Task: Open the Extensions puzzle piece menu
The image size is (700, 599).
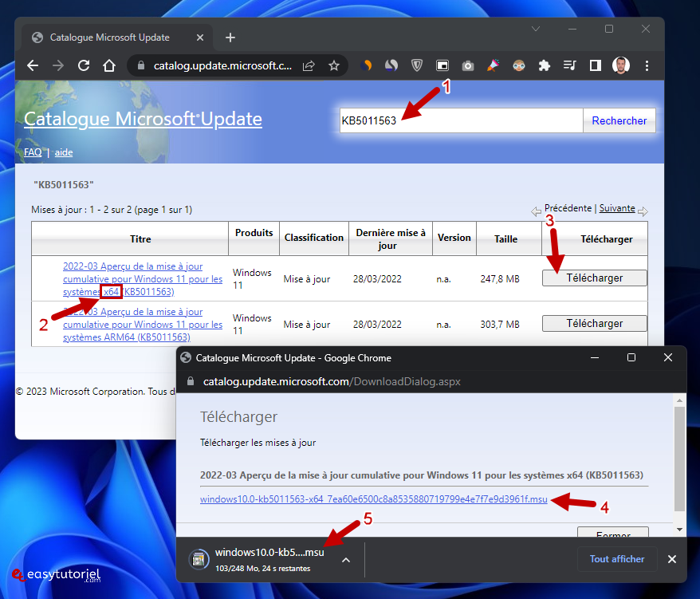Action: pyautogui.click(x=545, y=65)
